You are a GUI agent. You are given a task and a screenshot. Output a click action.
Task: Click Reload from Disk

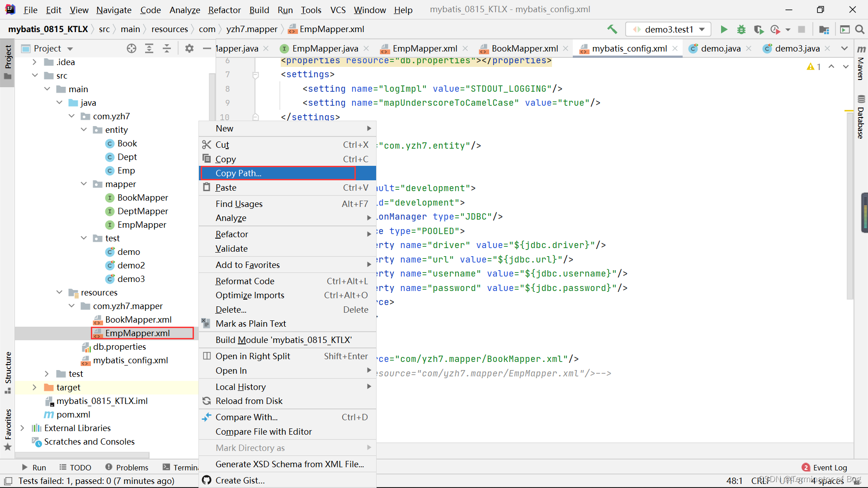click(288, 401)
